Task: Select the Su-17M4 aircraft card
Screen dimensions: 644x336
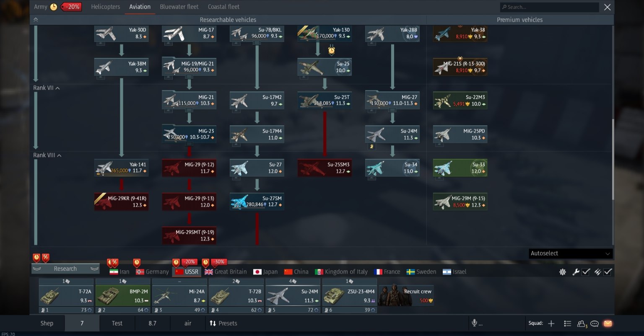Action: [x=257, y=134]
